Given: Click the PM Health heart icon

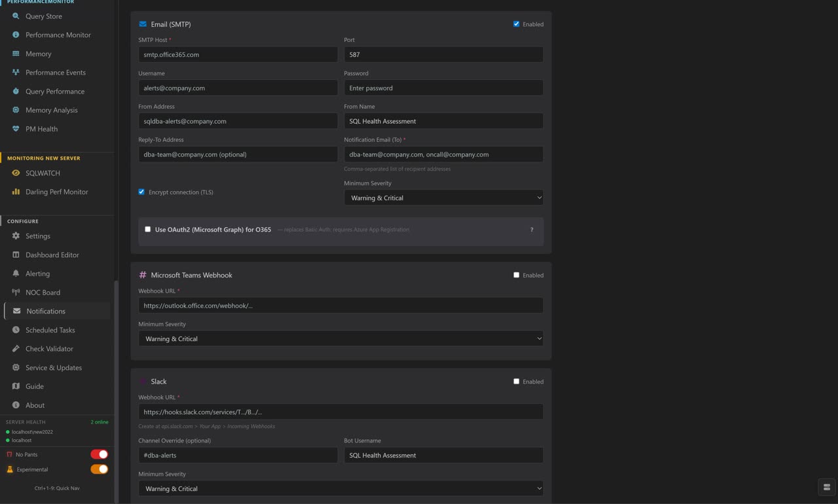Looking at the screenshot, I should click(16, 129).
